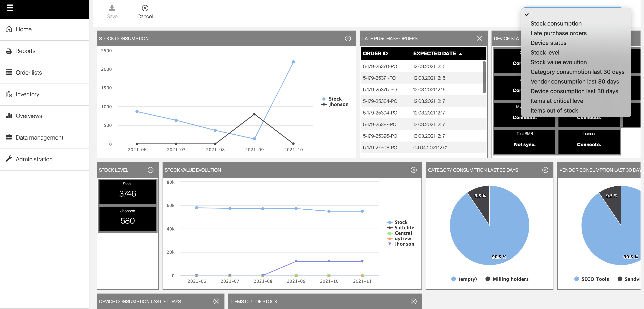This screenshot has width=644, height=309.
Task: Click the Cancel circle-x icon
Action: [145, 8]
